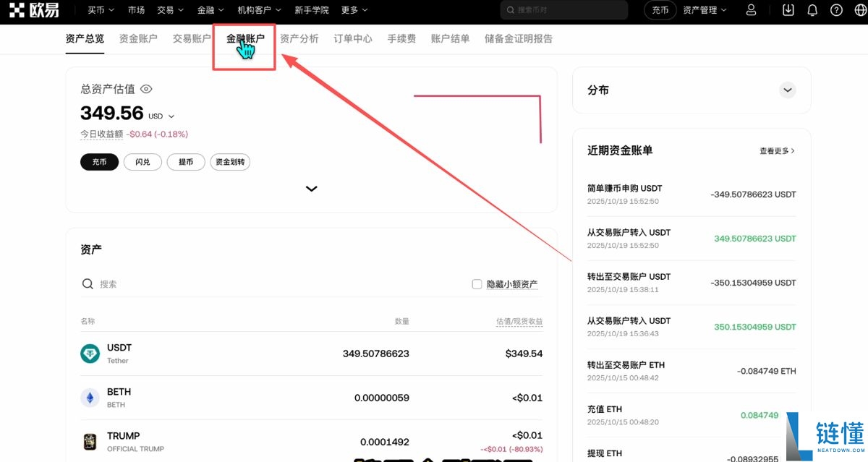The width and height of the screenshot is (868, 462).
Task: Open the notifications bell icon
Action: coord(812,10)
